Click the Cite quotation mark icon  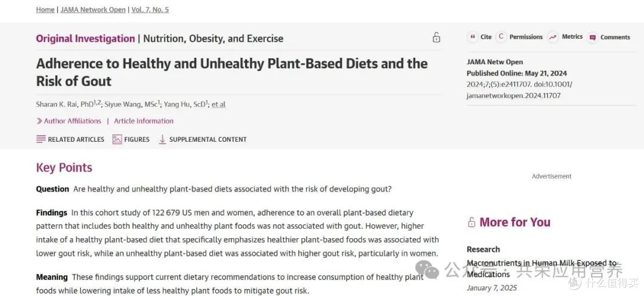pos(473,37)
